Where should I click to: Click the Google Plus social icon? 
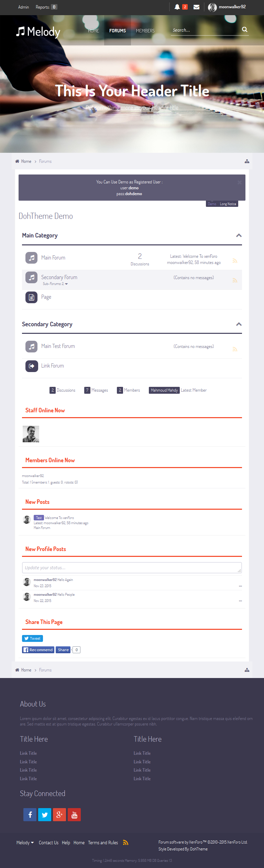(59, 815)
